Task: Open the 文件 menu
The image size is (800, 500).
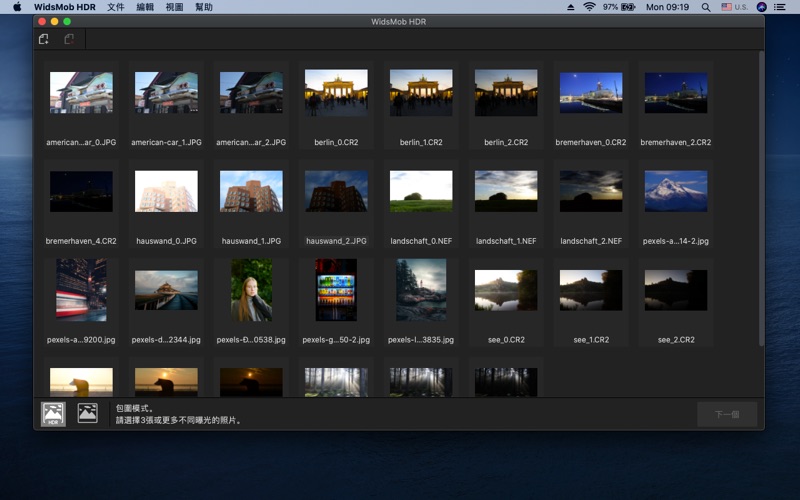Action: pyautogui.click(x=116, y=7)
